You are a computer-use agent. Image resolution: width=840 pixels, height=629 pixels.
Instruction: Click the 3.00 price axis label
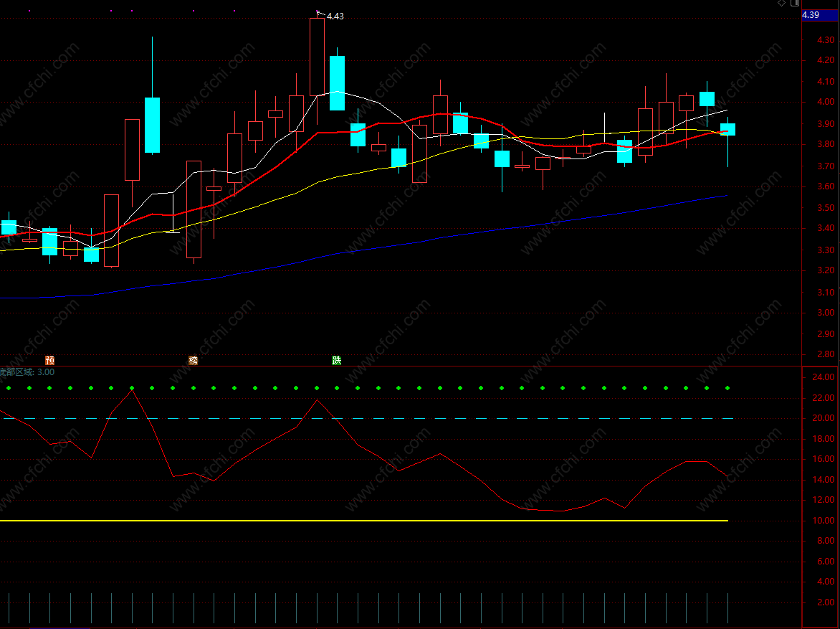826,313
